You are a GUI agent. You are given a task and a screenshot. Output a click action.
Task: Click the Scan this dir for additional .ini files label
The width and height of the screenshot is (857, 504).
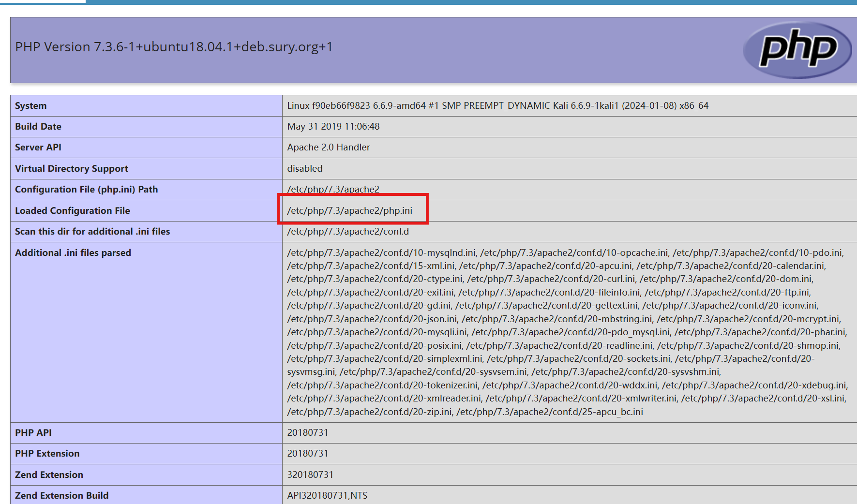(x=92, y=231)
